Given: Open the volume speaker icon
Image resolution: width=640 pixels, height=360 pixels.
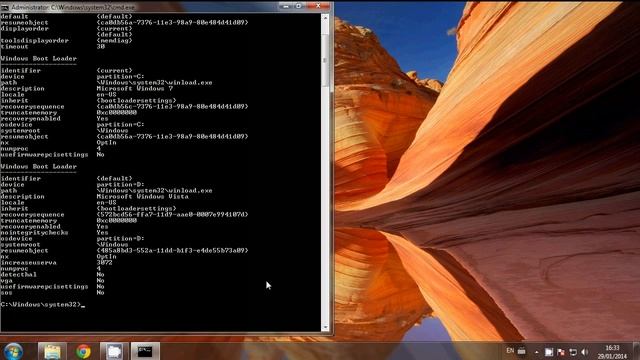Looking at the screenshot, I should [x=584, y=352].
